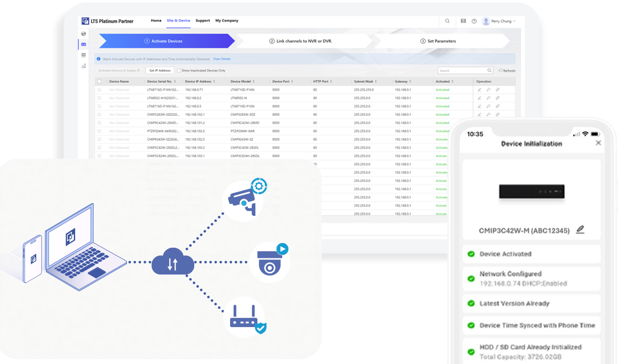Check the select-all checkbox in table header
Viewport: 619px width, 364px height.
click(x=99, y=81)
